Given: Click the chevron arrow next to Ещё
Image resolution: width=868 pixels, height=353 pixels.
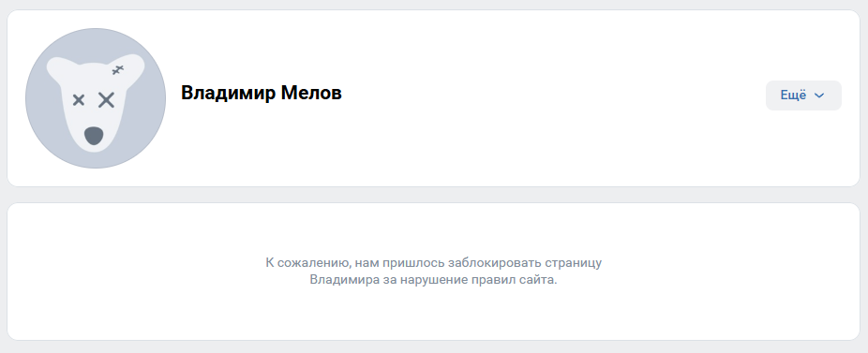Looking at the screenshot, I should tap(819, 96).
